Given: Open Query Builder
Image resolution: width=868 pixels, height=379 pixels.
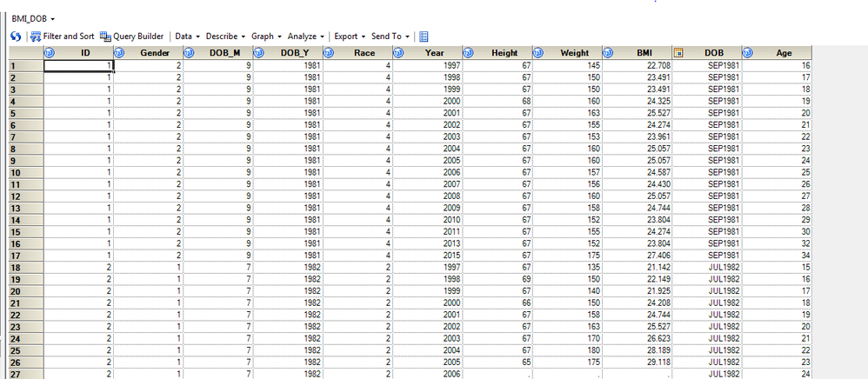Looking at the screenshot, I should tap(131, 37).
